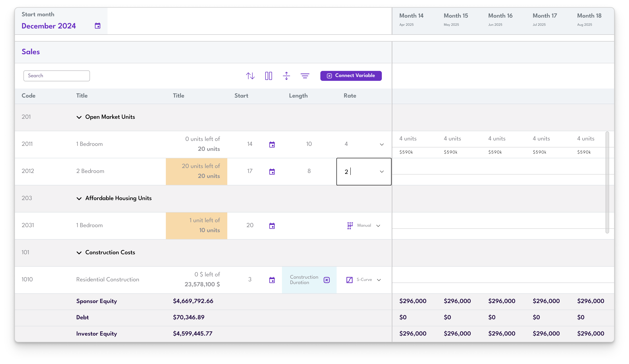
Task: Click the row height adjust icon
Action: [286, 76]
